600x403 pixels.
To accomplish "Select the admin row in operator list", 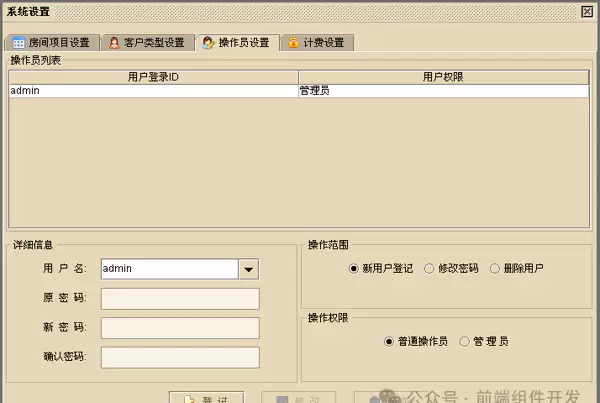I will point(150,91).
